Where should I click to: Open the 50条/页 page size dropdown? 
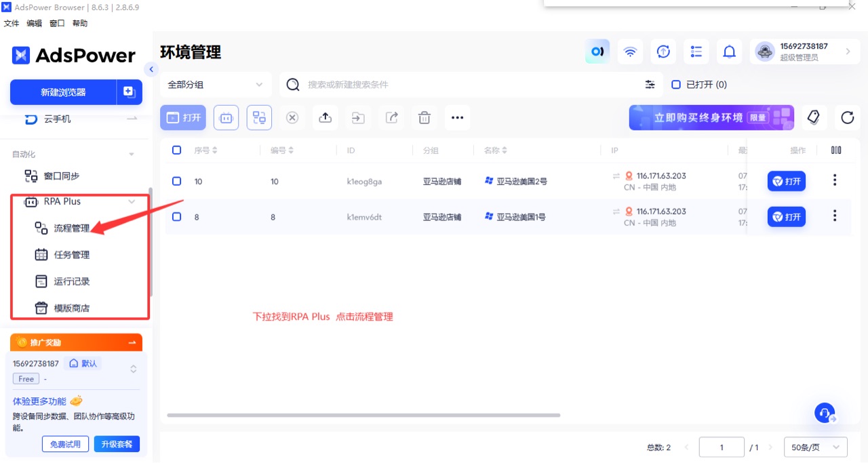coord(816,447)
